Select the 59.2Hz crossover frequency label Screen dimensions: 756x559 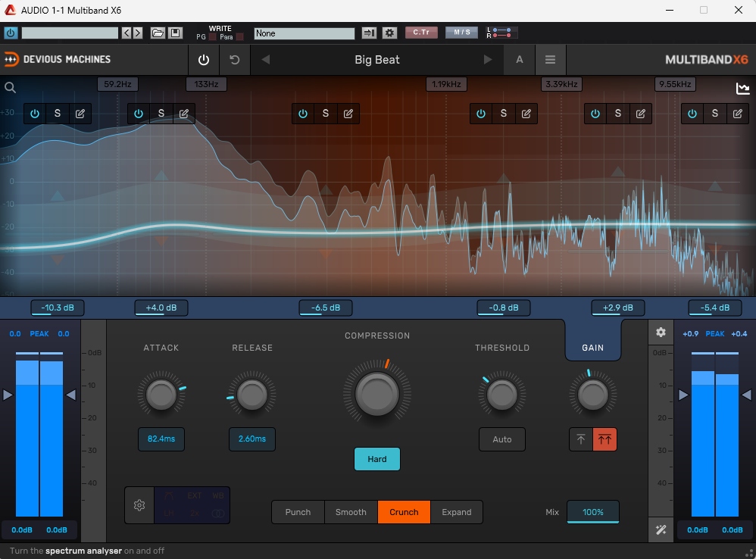click(x=117, y=84)
